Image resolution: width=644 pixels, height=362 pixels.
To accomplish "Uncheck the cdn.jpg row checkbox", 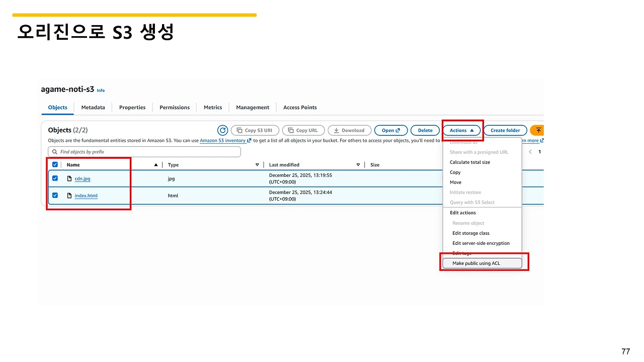I will pos(55,178).
